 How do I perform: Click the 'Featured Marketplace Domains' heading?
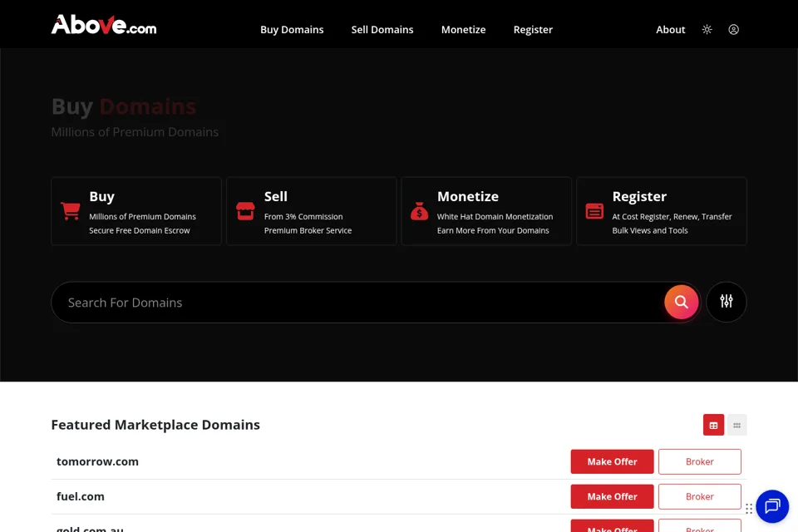click(155, 425)
